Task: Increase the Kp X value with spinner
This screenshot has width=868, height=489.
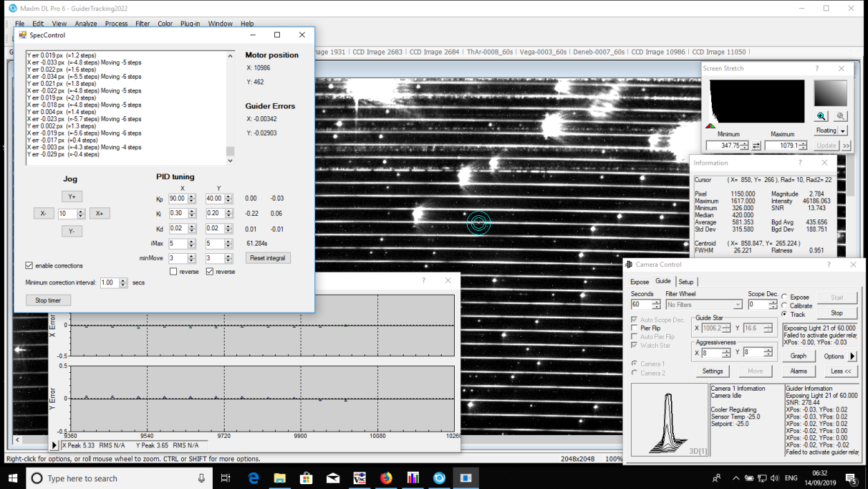Action: pyautogui.click(x=192, y=196)
